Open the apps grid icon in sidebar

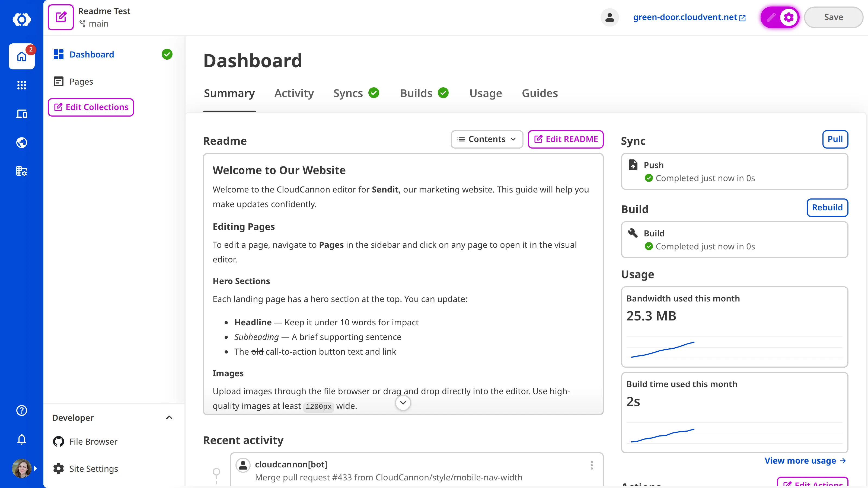click(x=22, y=85)
